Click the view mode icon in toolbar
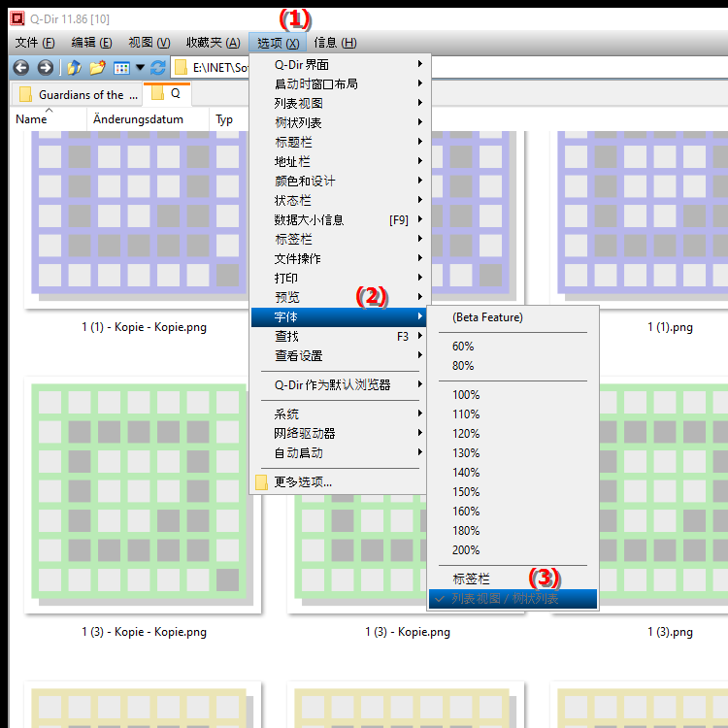The image size is (728, 728). [121, 68]
